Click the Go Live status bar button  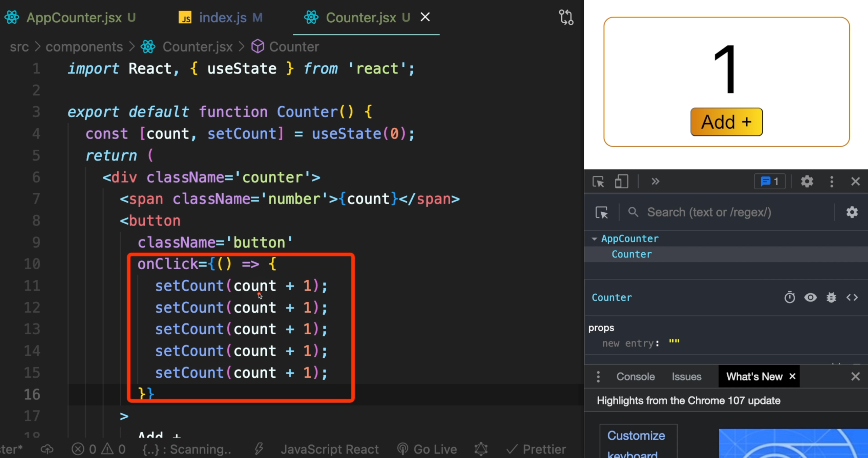coord(427,449)
